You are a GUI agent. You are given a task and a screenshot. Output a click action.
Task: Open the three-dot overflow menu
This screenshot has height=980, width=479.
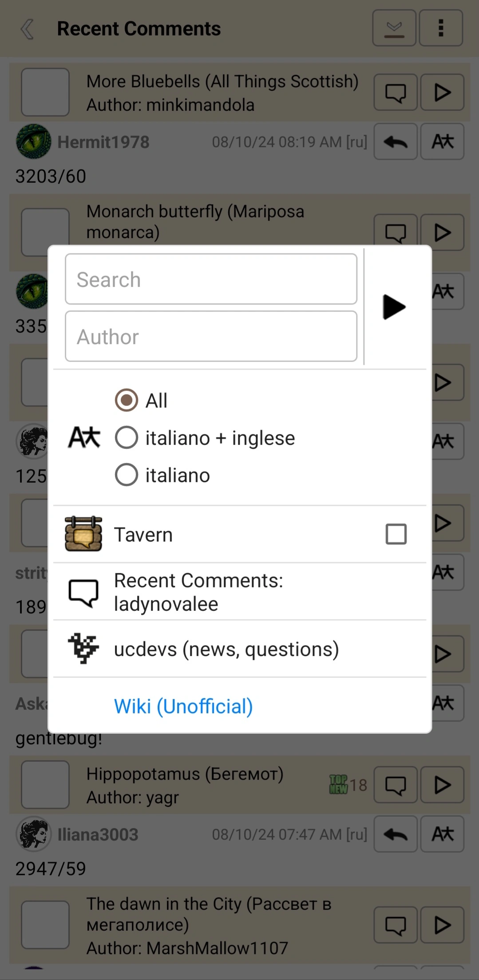(441, 28)
